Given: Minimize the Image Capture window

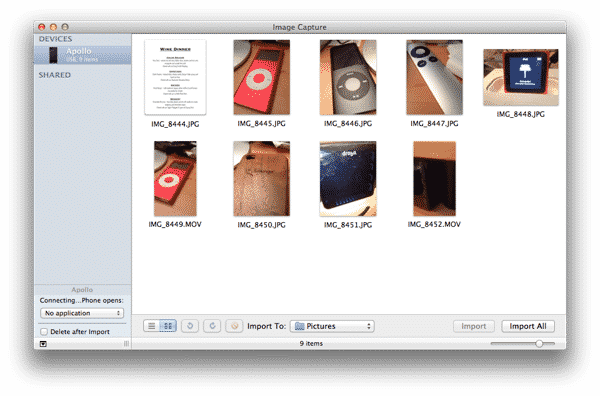Looking at the screenshot, I should 53,27.
